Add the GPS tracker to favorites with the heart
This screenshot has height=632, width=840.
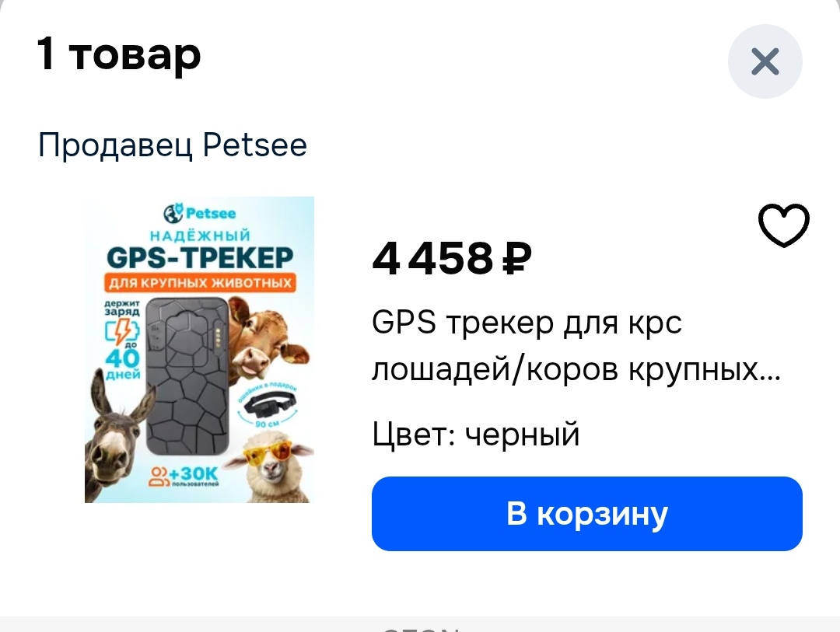[784, 225]
